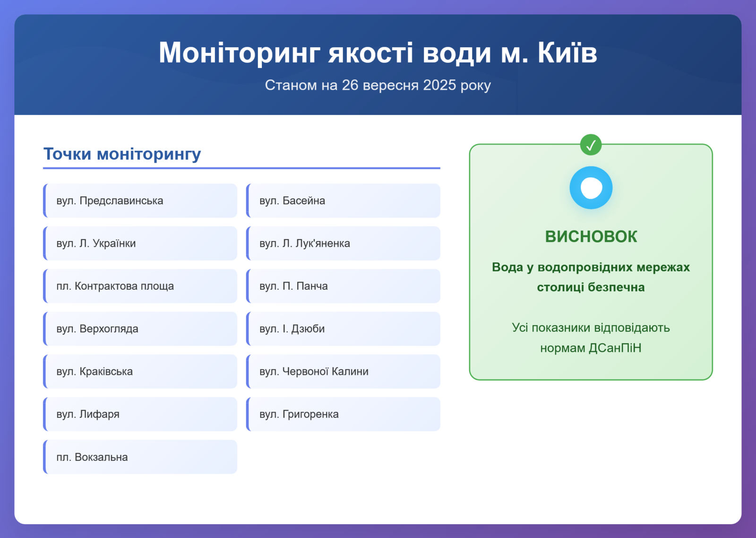Select вул. Предславинська monitoring point

point(140,201)
